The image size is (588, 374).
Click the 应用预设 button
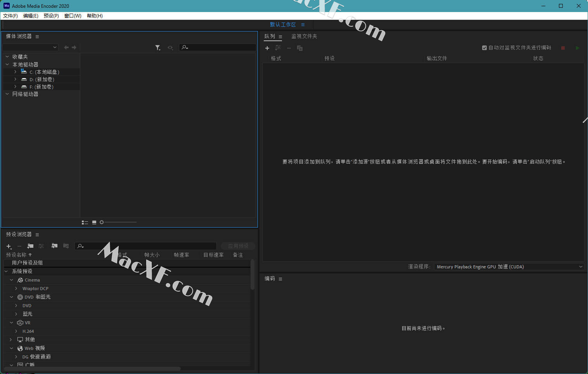(238, 246)
